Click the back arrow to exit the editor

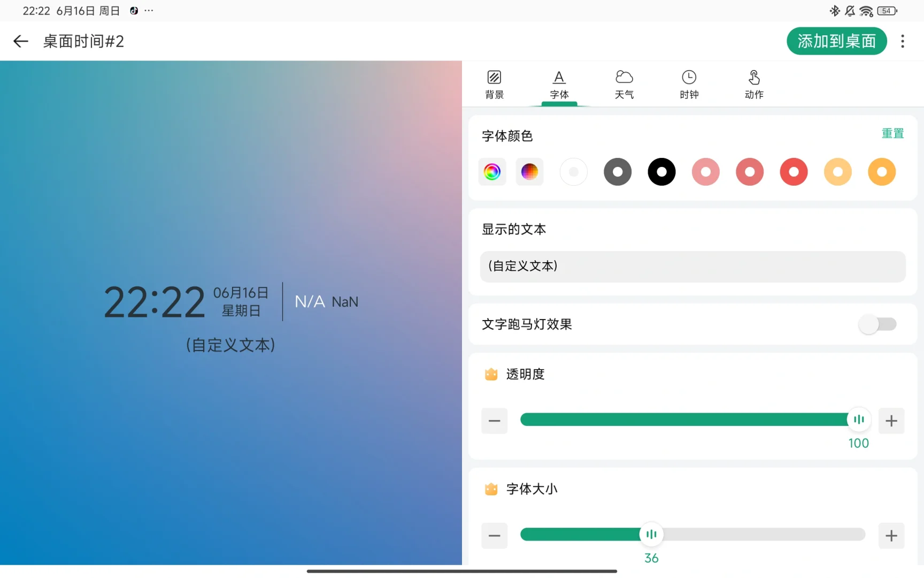pyautogui.click(x=20, y=41)
